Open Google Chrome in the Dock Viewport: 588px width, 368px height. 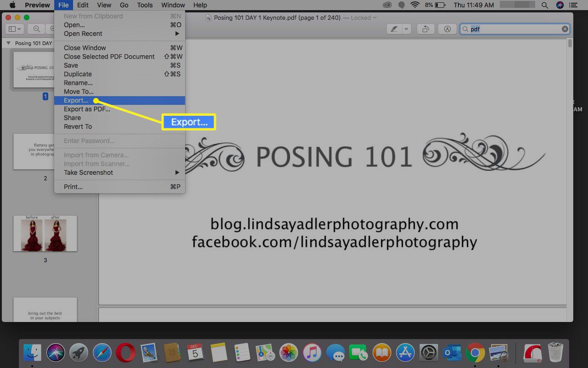click(475, 353)
